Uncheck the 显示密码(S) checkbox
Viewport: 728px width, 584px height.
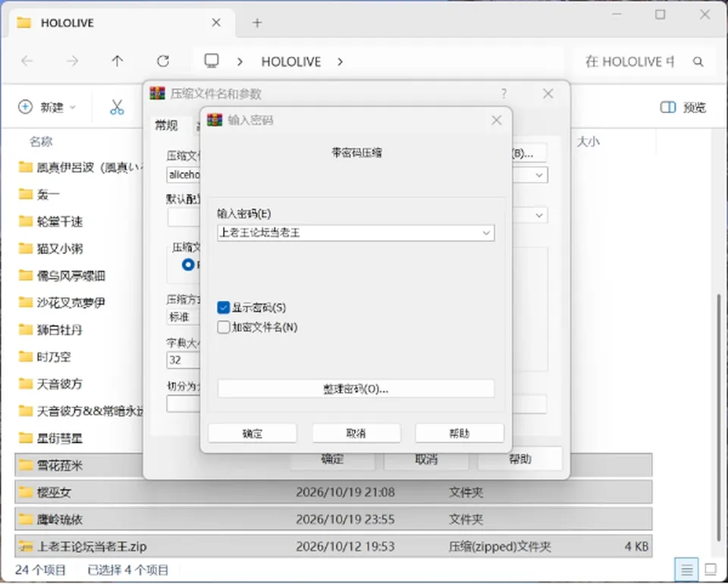[223, 307]
